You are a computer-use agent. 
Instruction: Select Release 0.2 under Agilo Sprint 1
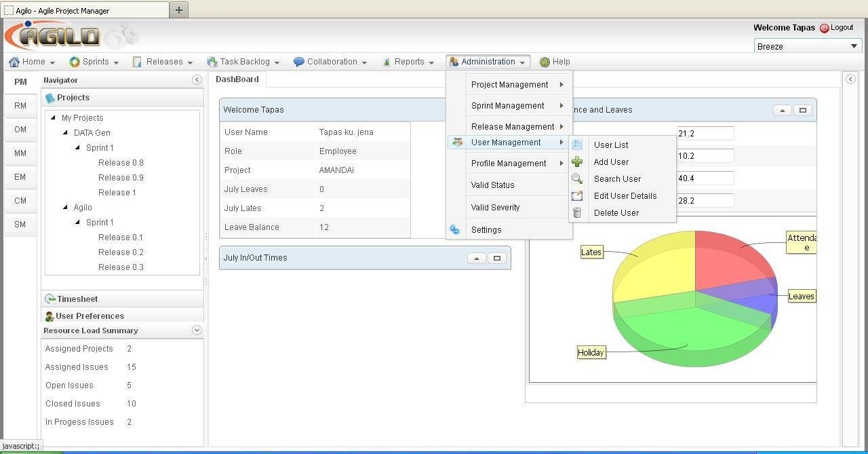tap(121, 252)
